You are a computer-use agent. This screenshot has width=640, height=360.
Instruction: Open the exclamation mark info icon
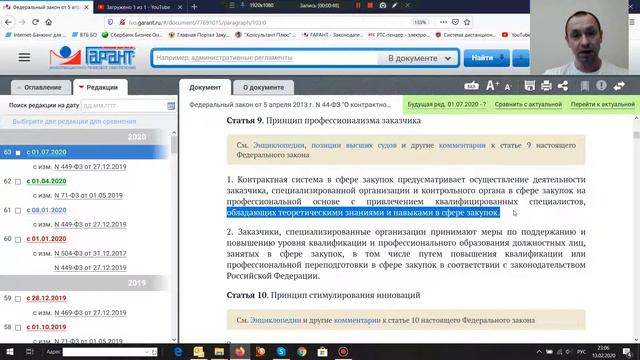point(601,86)
